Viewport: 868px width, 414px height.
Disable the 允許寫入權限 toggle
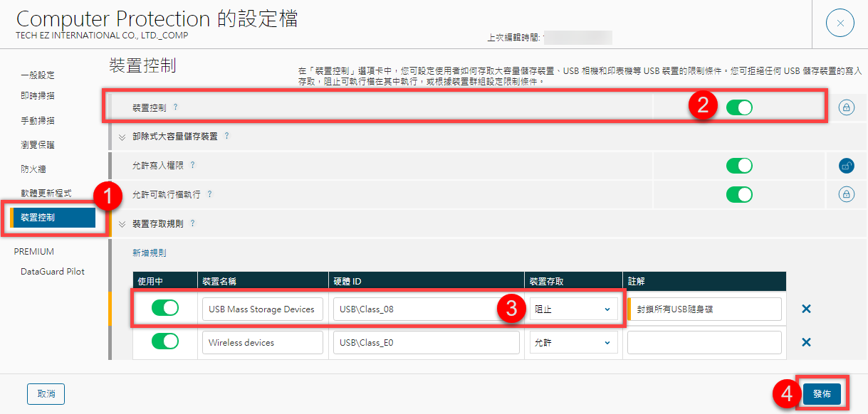[739, 166]
